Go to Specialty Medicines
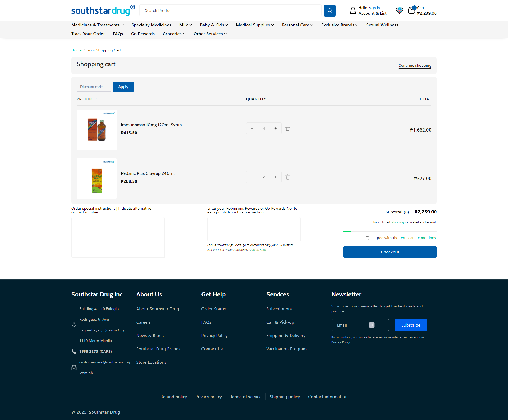This screenshot has width=508, height=420. point(151,25)
